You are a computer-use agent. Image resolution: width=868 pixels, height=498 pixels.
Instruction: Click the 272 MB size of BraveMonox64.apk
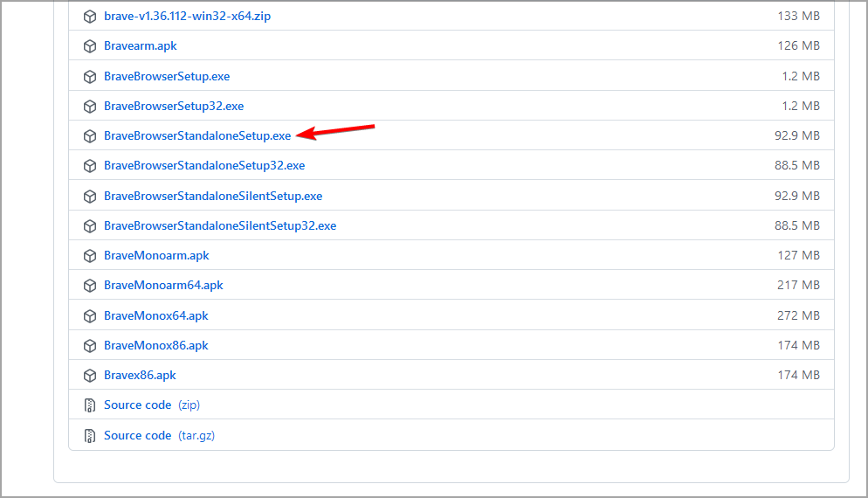click(798, 315)
